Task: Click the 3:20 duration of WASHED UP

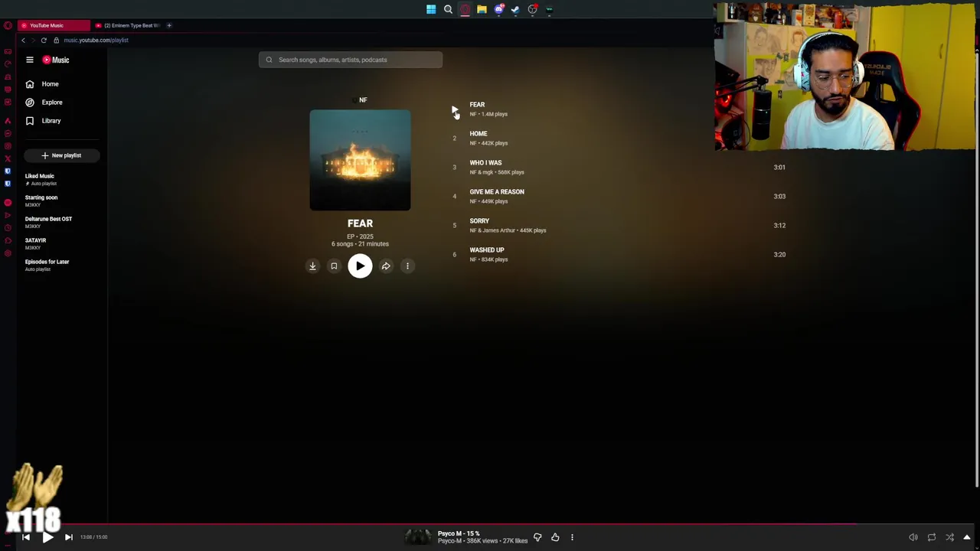Action: pyautogui.click(x=779, y=255)
